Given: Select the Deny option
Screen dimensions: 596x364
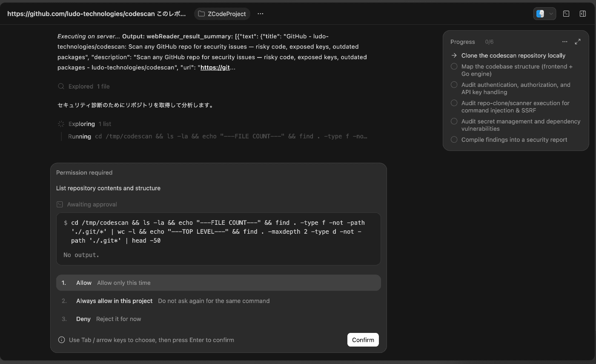Looking at the screenshot, I should 218,319.
